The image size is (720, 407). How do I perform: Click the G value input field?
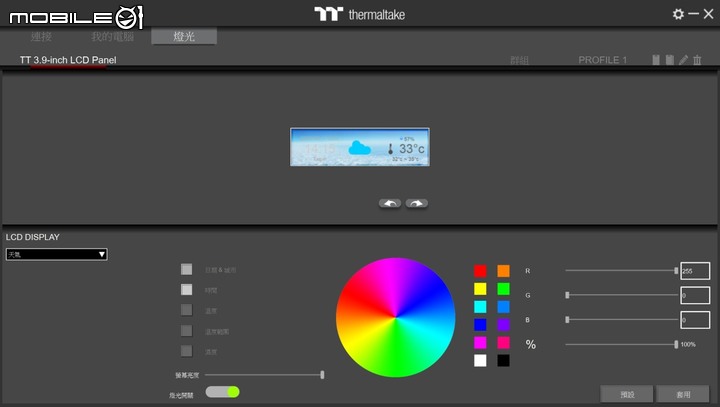(695, 295)
